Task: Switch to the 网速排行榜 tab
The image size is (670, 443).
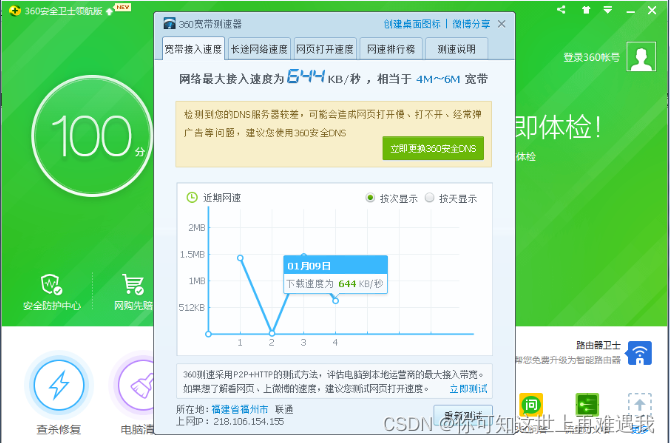Action: [x=391, y=49]
